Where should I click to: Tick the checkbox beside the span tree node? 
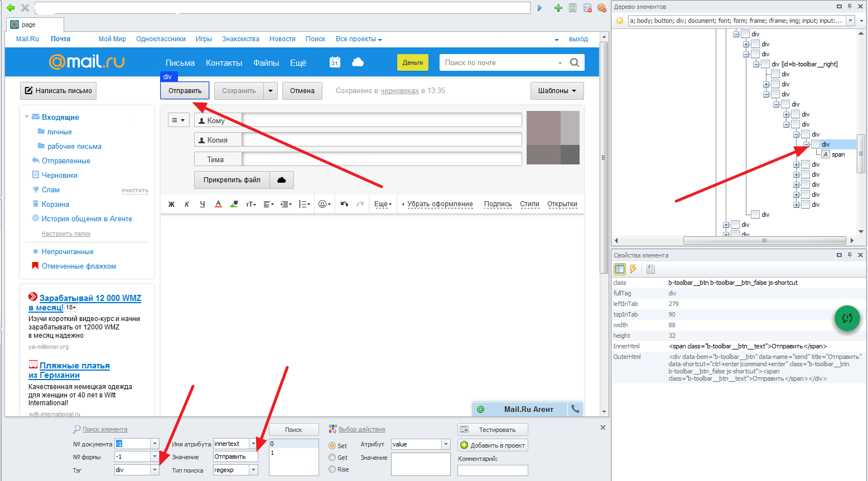(826, 154)
